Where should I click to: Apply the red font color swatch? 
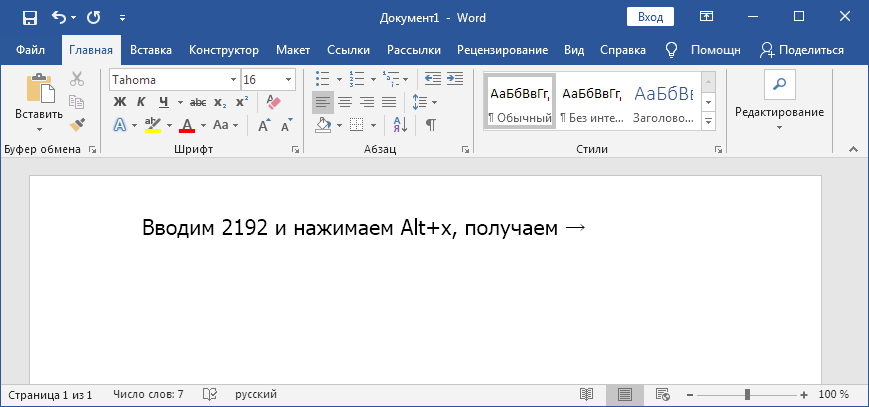pyautogui.click(x=186, y=125)
